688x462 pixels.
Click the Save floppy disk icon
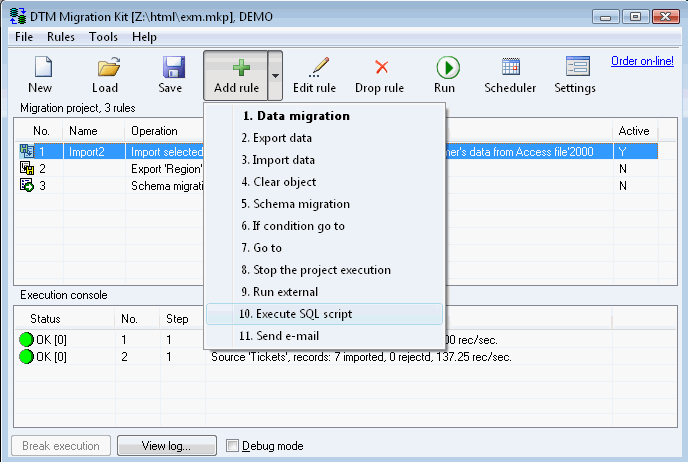coord(173,67)
